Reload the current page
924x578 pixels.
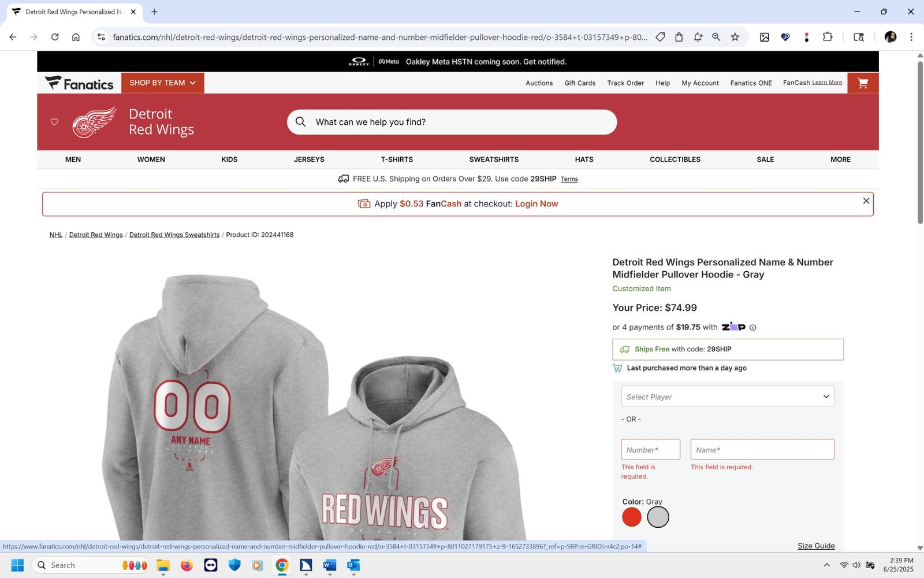(55, 37)
